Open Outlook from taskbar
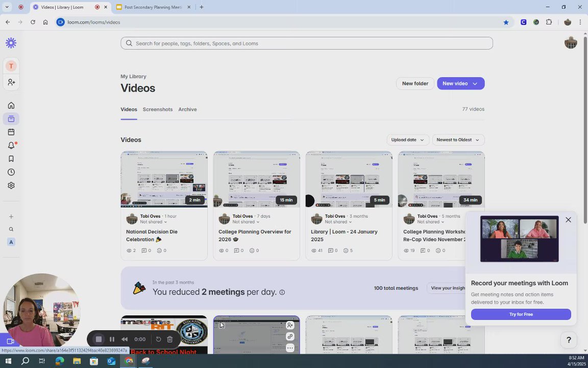588x368 pixels. (x=111, y=361)
